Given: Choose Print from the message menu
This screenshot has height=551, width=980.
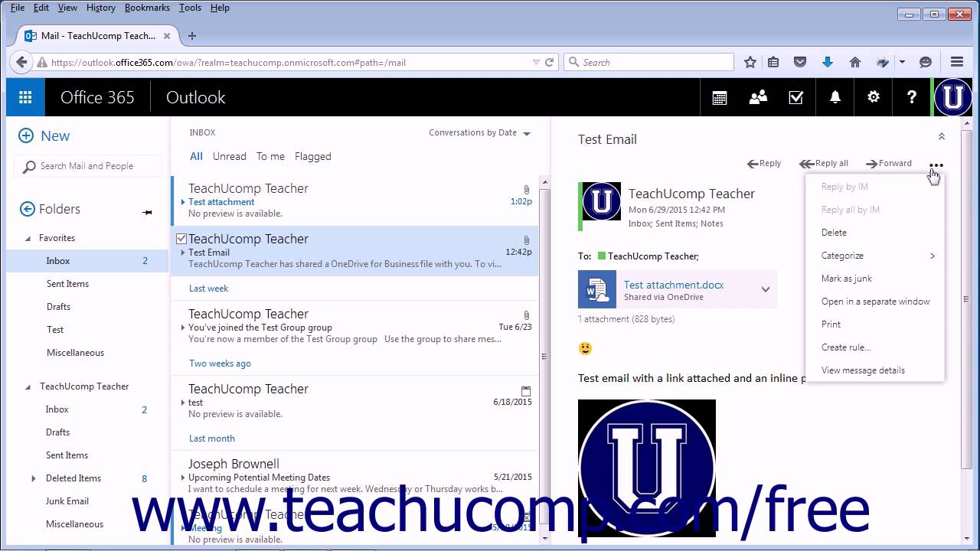Looking at the screenshot, I should pyautogui.click(x=875, y=324).
